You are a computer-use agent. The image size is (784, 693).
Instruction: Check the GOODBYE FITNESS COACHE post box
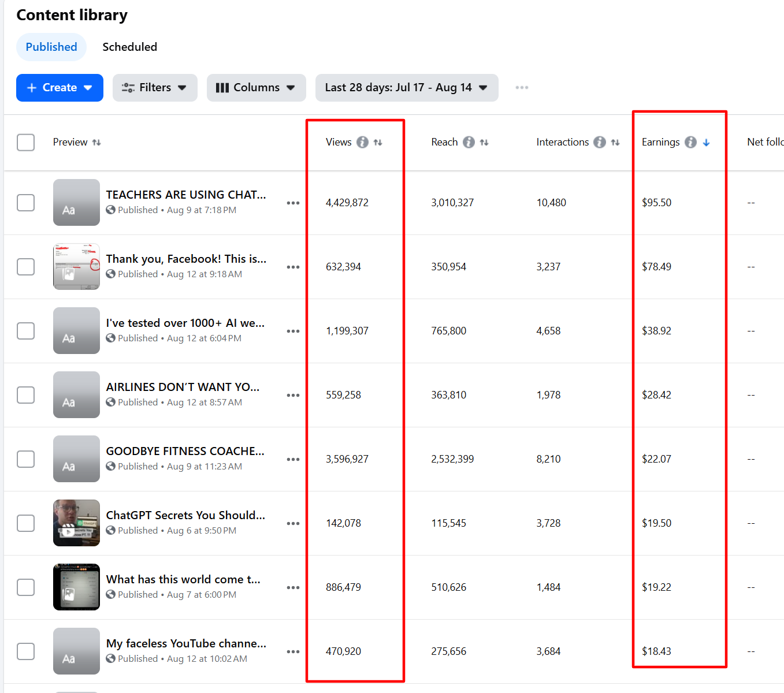25,459
